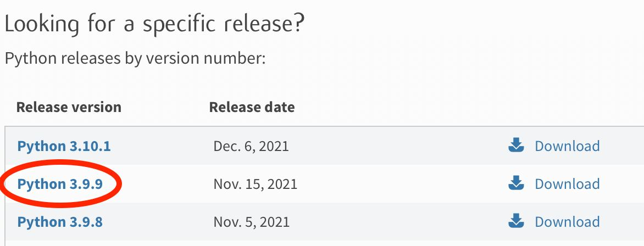Open the Python 3.9.8 release page
This screenshot has height=246, width=644.
click(59, 222)
